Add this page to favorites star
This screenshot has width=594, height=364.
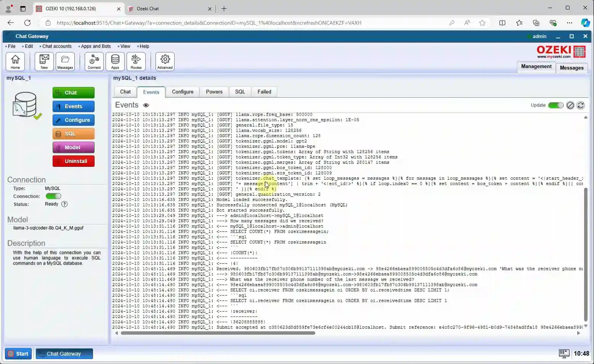[482, 23]
